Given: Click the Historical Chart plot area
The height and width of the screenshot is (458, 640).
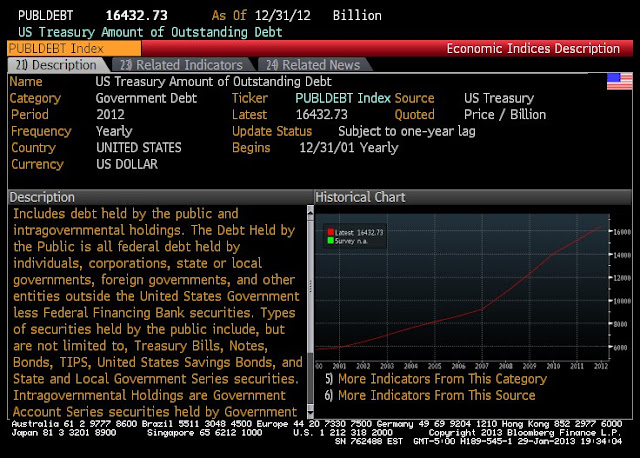Looking at the screenshot, I should 462,287.
